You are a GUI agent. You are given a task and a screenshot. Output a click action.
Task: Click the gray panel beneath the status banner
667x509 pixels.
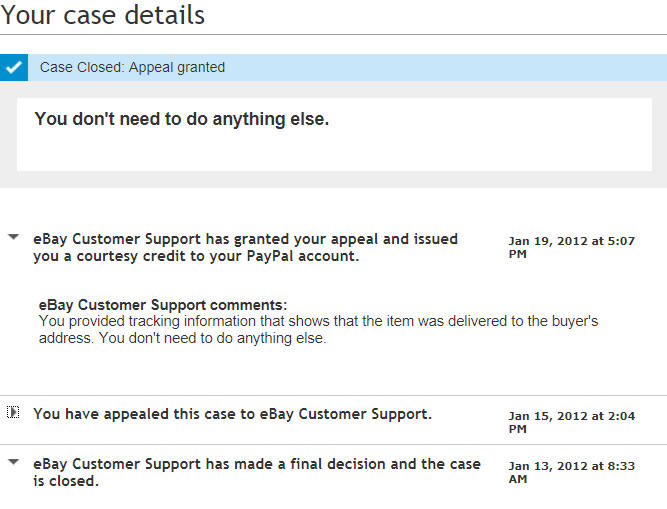pos(333,179)
